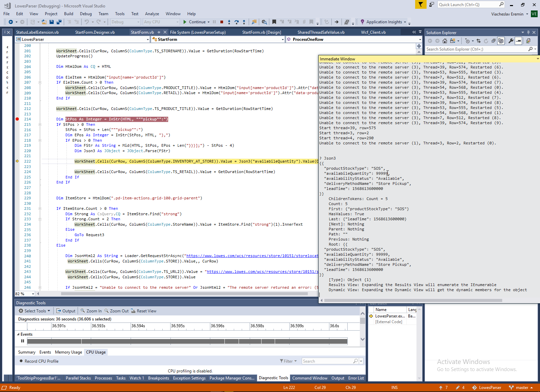Click Sync with Active Document icon
540x392 pixels.
[x=479, y=41]
